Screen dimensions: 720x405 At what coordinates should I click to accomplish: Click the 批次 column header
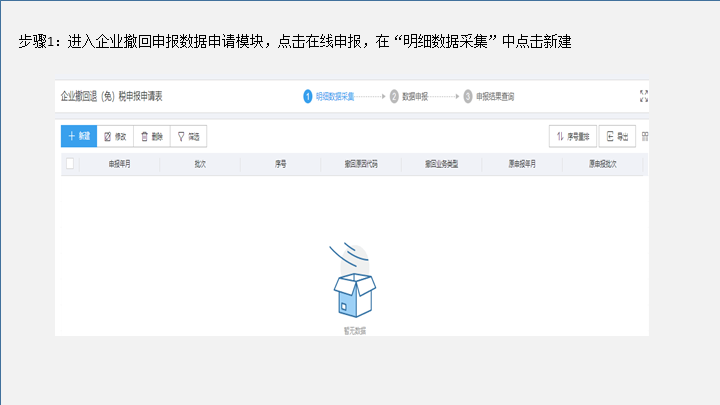(200, 164)
